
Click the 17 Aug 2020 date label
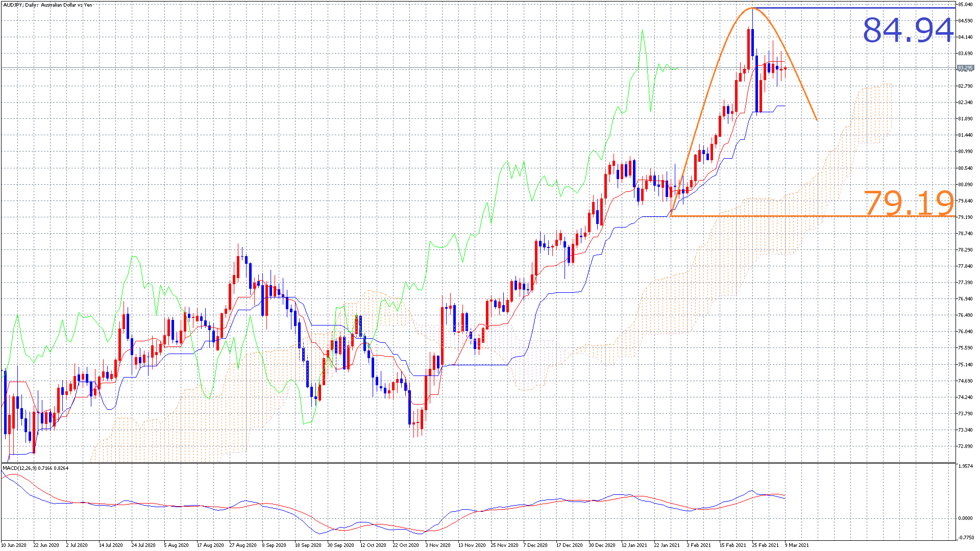[x=210, y=545]
